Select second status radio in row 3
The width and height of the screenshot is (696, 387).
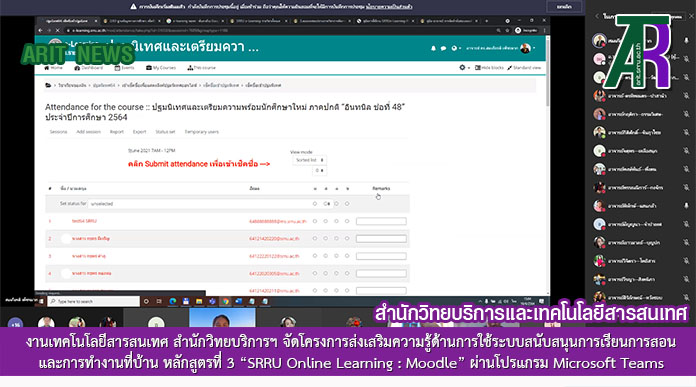pyautogui.click(x=325, y=256)
